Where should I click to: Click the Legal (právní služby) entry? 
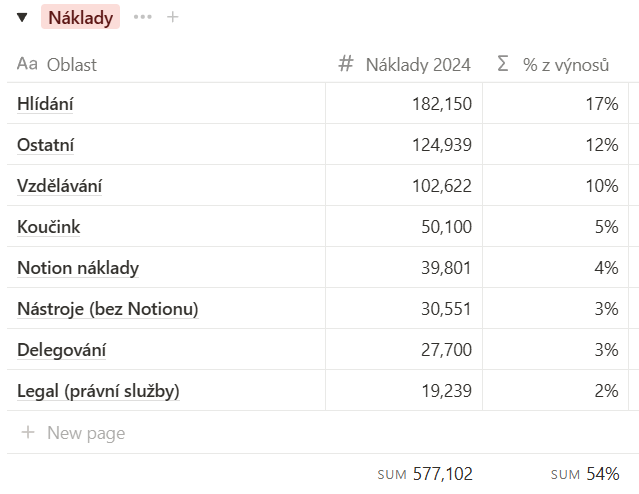(x=98, y=391)
